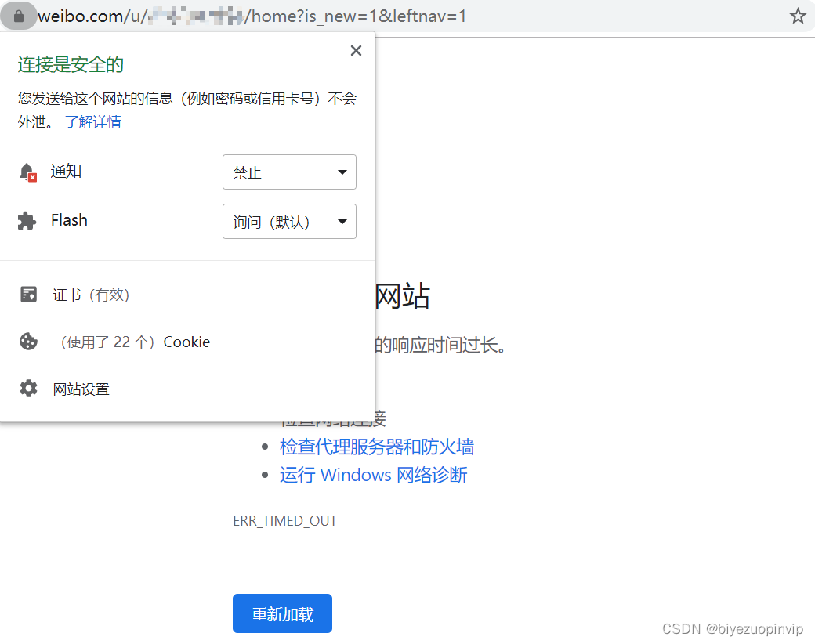This screenshot has height=644, width=815.
Task: Open the notification permission dropdown
Action: point(289,172)
